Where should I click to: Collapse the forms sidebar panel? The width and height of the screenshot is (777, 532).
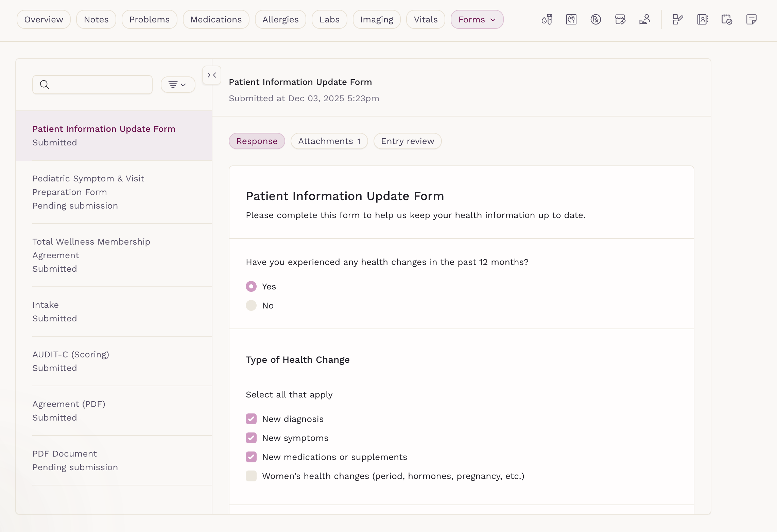pyautogui.click(x=212, y=75)
